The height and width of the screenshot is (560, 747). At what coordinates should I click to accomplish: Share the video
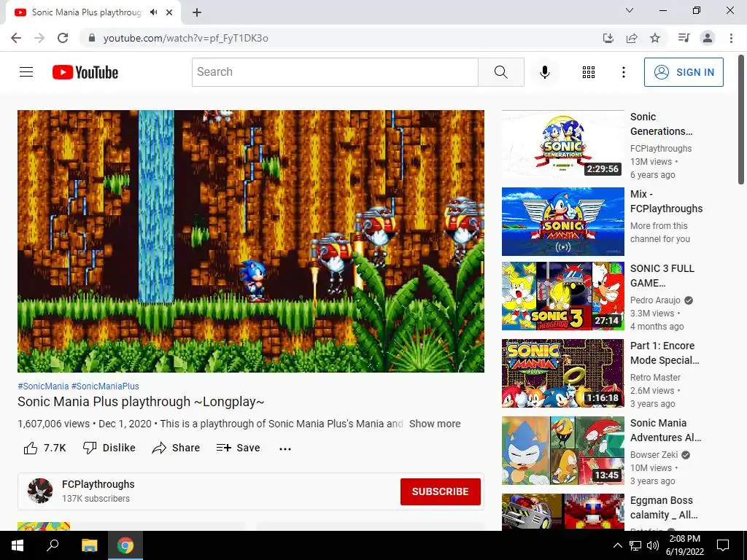pos(176,448)
